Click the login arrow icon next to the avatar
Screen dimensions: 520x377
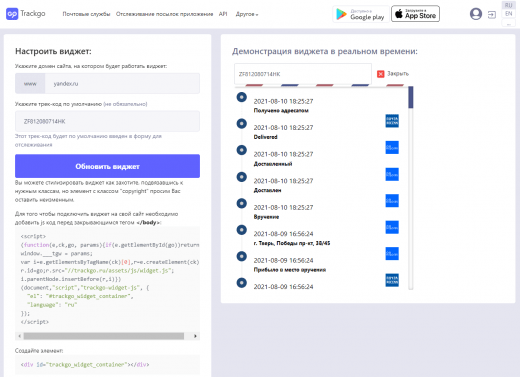point(492,15)
